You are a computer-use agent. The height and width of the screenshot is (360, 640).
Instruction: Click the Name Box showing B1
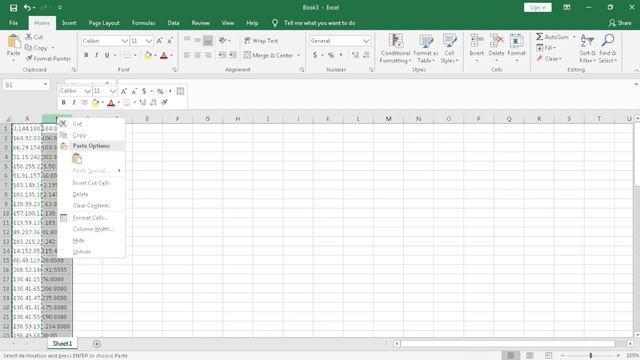pyautogui.click(x=26, y=85)
